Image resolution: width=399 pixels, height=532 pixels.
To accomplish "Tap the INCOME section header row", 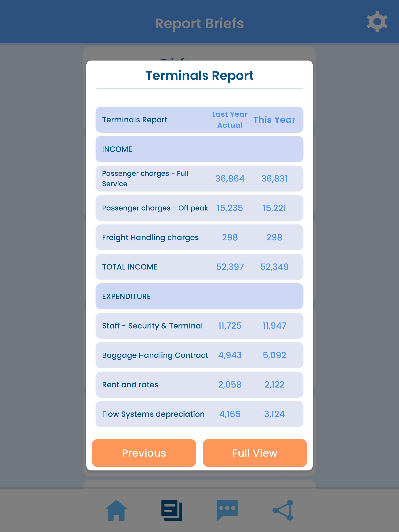I will (x=199, y=149).
